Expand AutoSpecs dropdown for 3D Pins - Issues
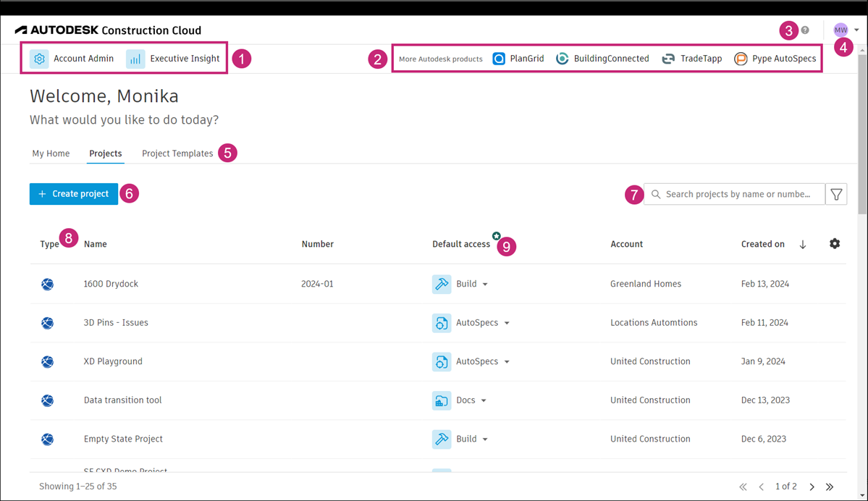868x501 pixels. click(507, 324)
